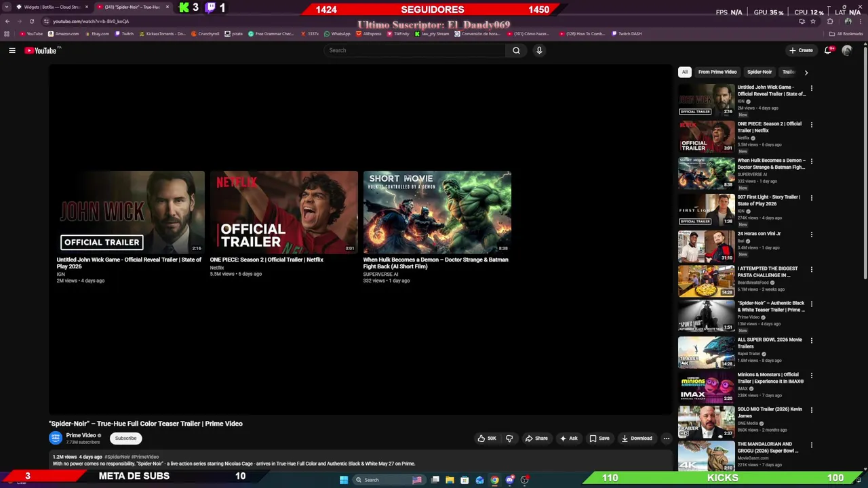The width and height of the screenshot is (868, 488).
Task: Open Task View from the taskbar
Action: point(435,480)
